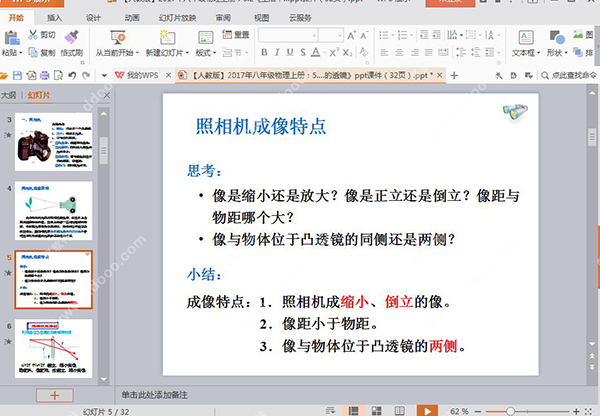
Task: Click the New Slide (新建幻灯片) icon
Action: pyautogui.click(x=167, y=38)
